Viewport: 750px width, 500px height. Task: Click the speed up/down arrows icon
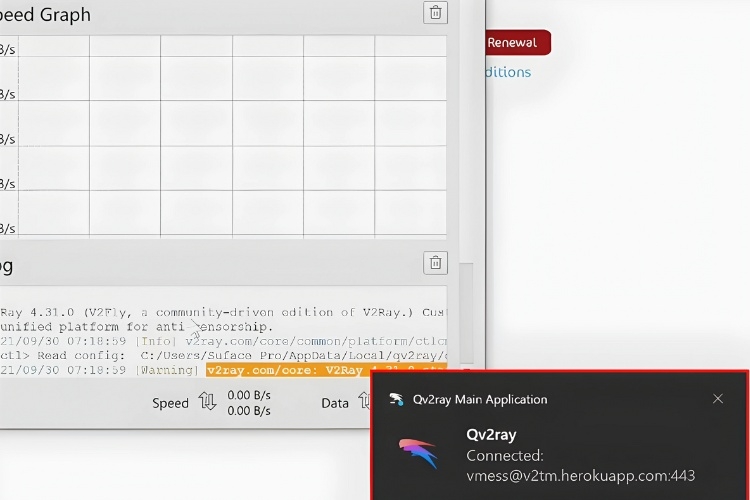point(207,401)
